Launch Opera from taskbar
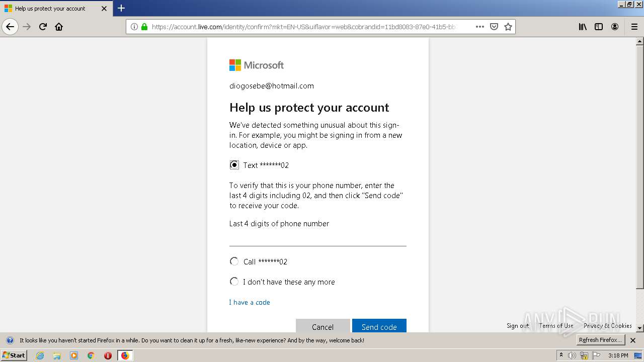The height and width of the screenshot is (362, 644). coord(108,355)
